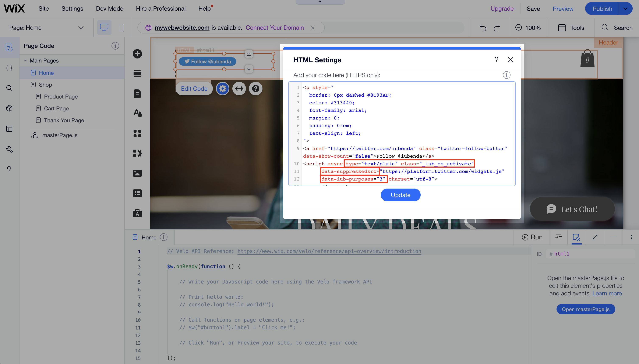Open the Site Design panel (letter A icon)

(137, 113)
